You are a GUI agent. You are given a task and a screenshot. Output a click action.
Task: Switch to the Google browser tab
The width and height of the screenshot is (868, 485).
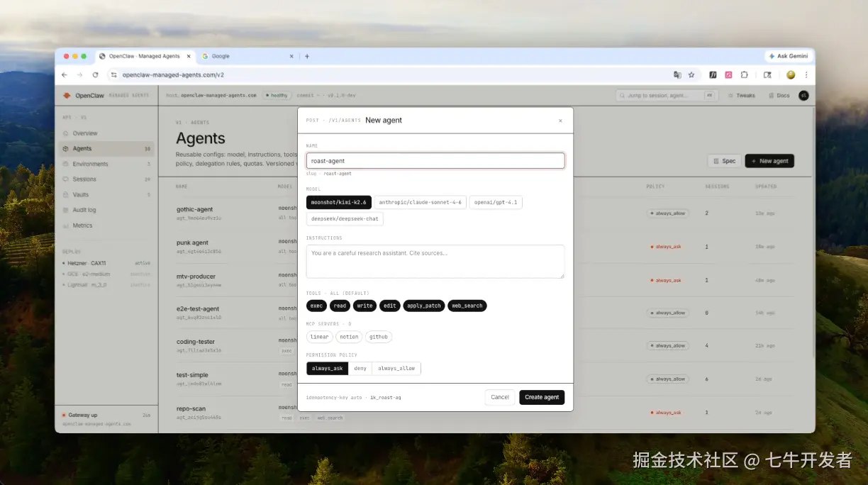(219, 56)
